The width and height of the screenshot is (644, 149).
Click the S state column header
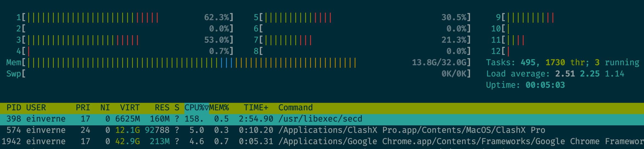coord(177,107)
